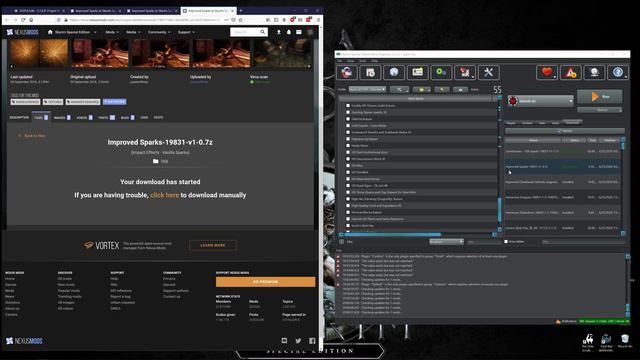Image resolution: width=640 pixels, height=360 pixels.
Task: Enable Frankly HD Thieves Guild Armors mod
Action: [x=348, y=105]
